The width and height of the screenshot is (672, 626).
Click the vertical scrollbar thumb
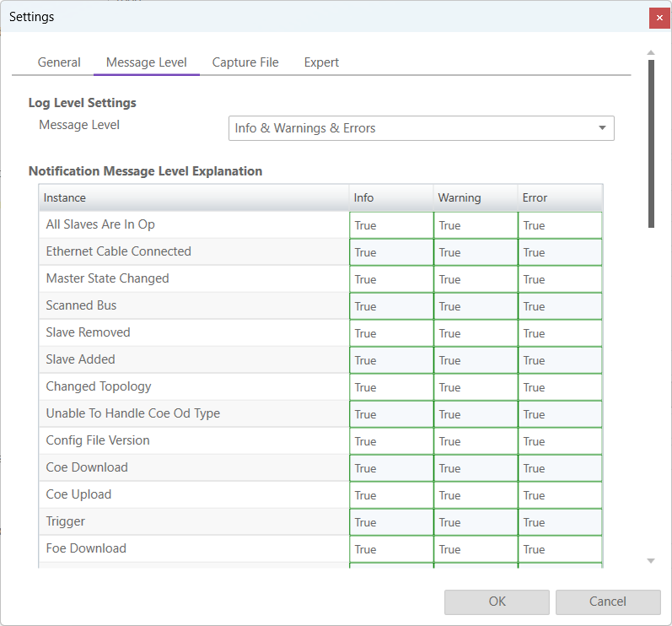click(x=651, y=143)
